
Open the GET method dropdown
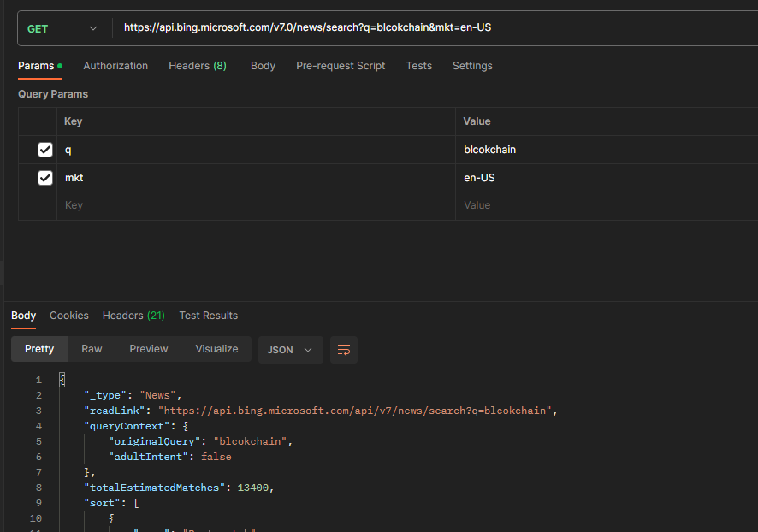pyautogui.click(x=62, y=28)
